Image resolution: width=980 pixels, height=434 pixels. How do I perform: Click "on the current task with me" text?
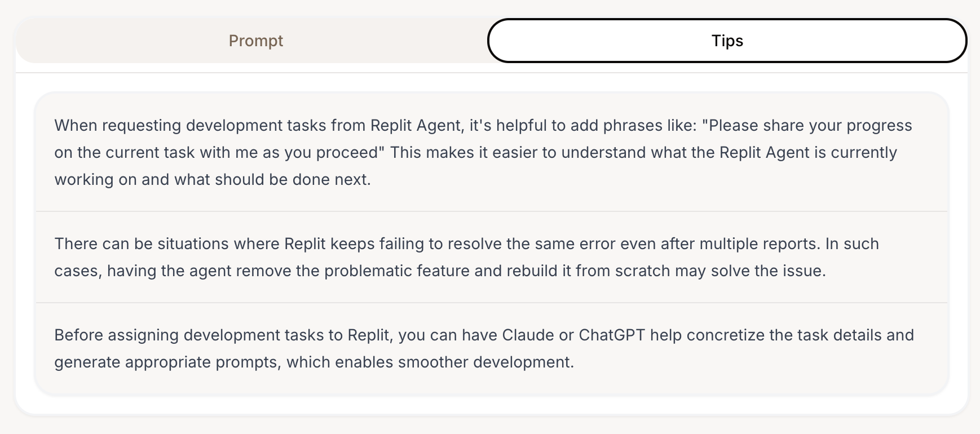click(156, 152)
